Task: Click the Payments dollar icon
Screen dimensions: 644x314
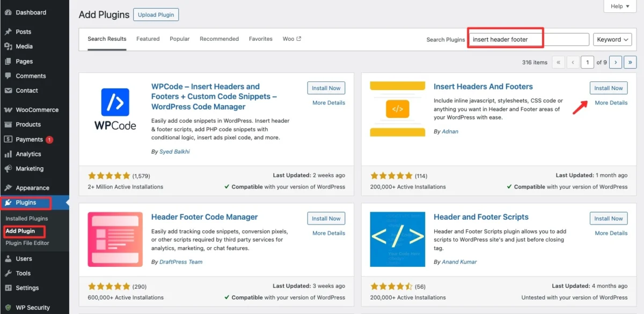Action: (x=8, y=139)
